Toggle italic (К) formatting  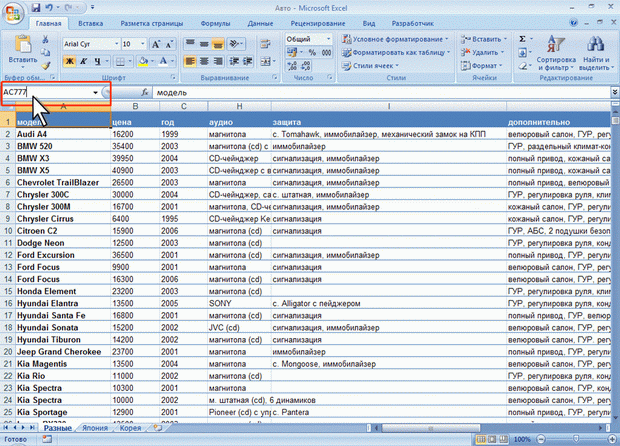83,61
